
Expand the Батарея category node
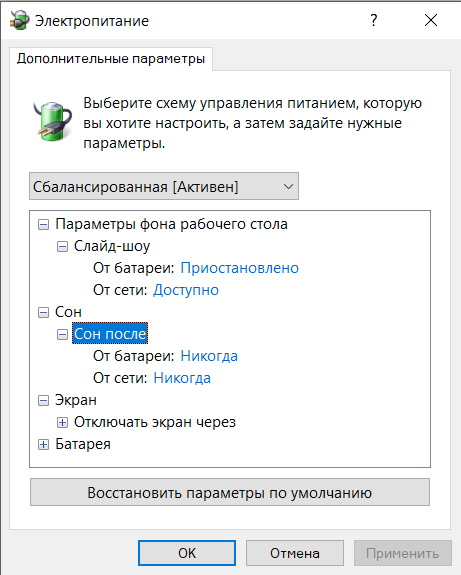43,444
